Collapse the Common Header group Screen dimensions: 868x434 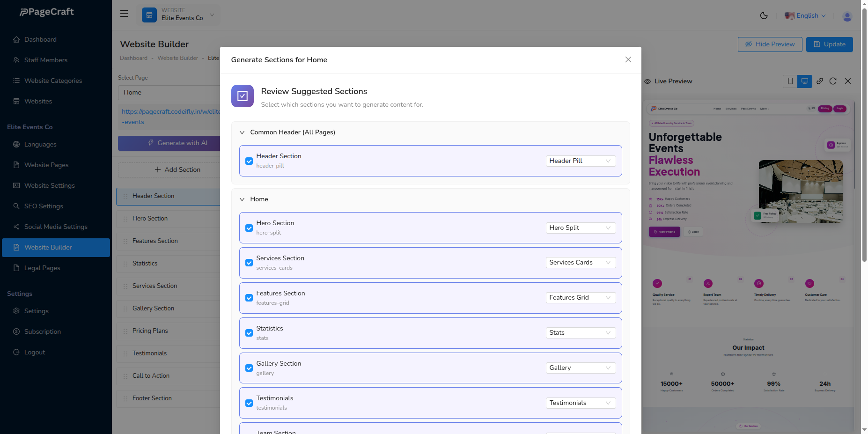(242, 132)
